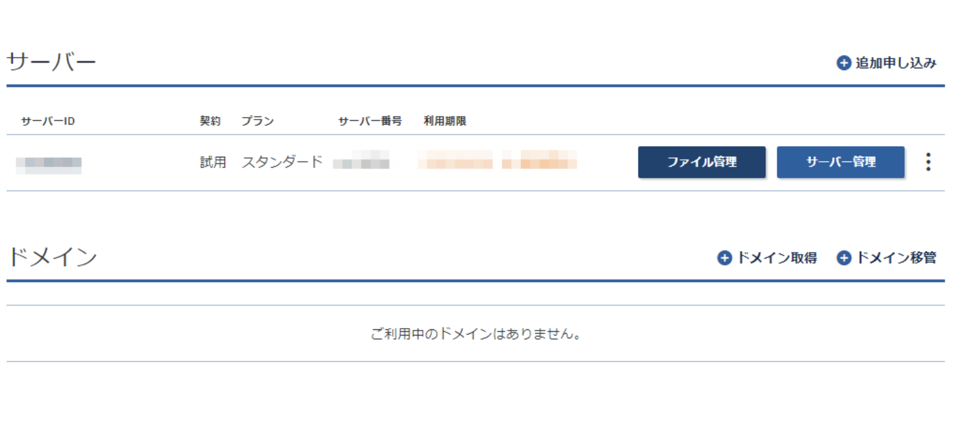Image resolution: width=980 pixels, height=440 pixels.
Task: Choose the ドメイン移管 link text
Action: pos(895,258)
